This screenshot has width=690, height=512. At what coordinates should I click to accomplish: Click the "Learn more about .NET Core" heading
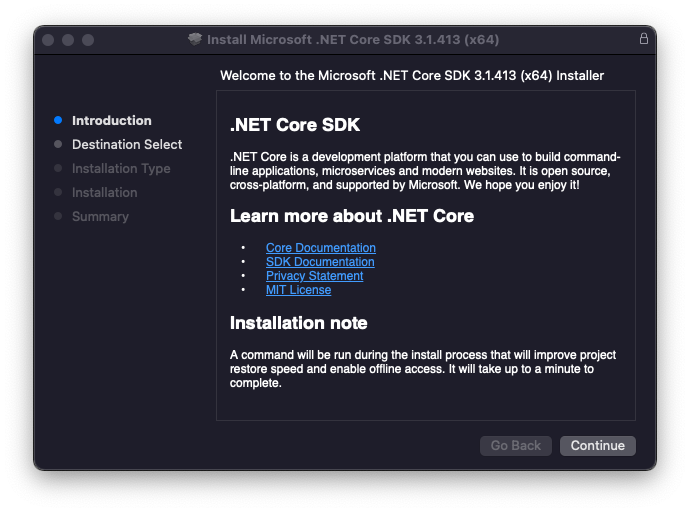[352, 216]
